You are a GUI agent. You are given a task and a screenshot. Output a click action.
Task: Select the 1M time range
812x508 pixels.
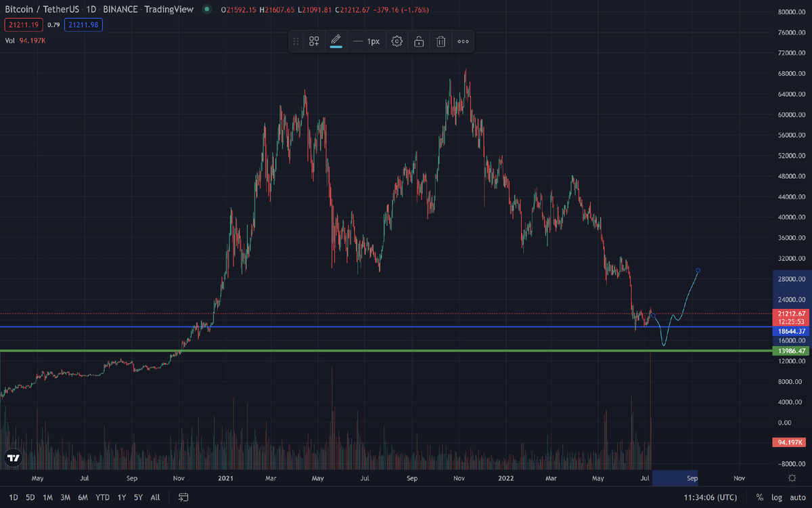pyautogui.click(x=48, y=497)
